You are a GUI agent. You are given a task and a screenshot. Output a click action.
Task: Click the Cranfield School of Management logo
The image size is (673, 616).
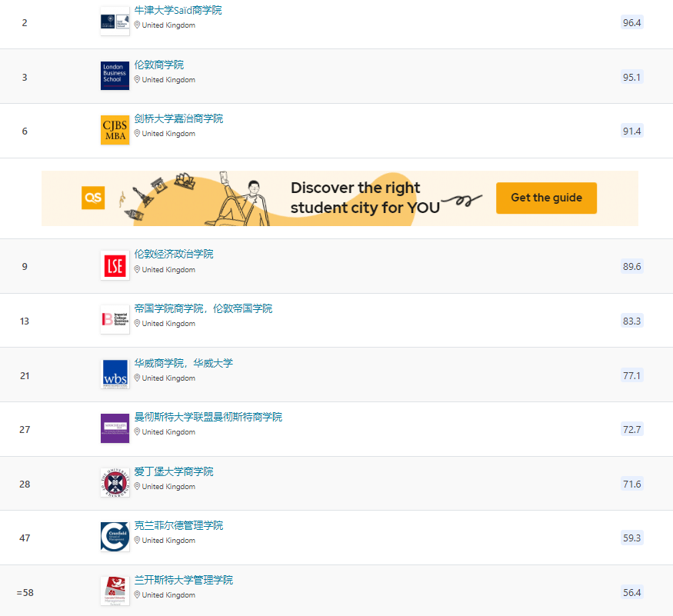(x=115, y=536)
